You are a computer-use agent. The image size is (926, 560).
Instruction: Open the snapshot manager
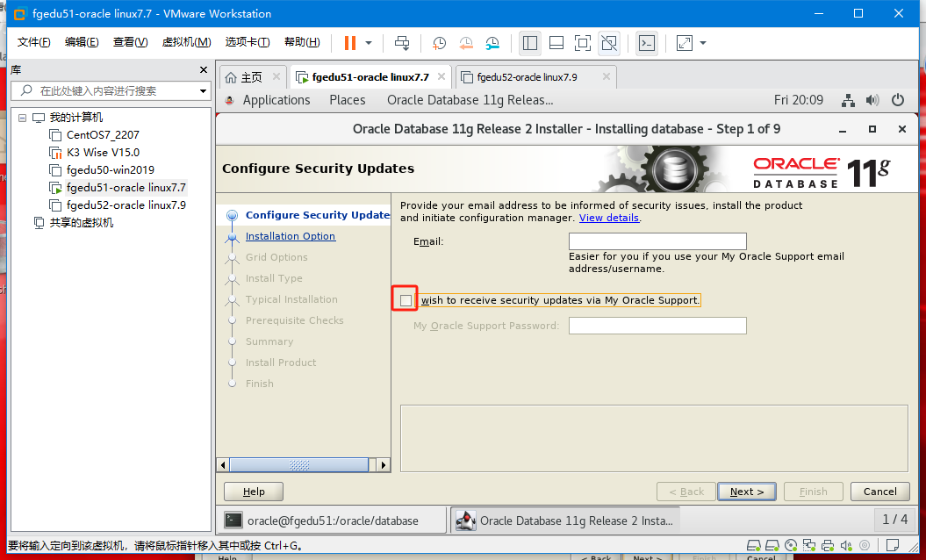(492, 42)
